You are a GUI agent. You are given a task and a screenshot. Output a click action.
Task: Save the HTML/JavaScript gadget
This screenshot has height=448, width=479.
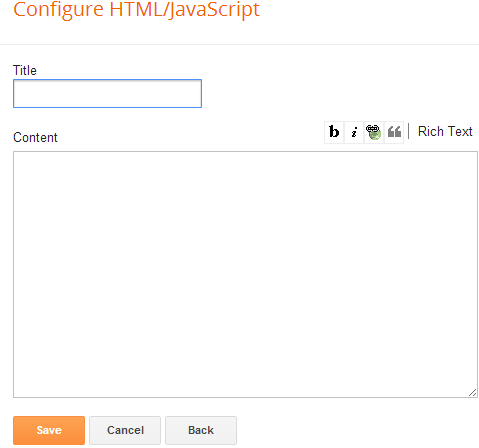pyautogui.click(x=49, y=430)
